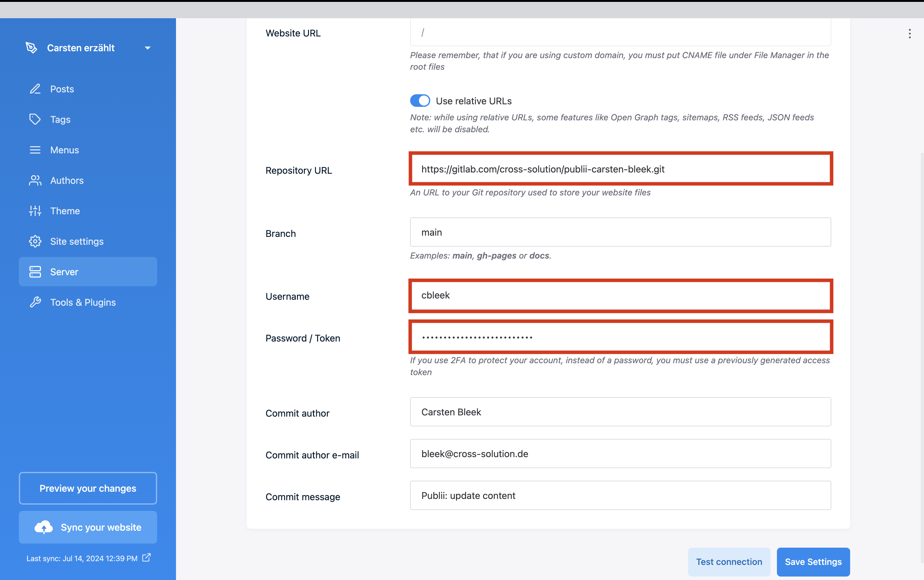Click Save Settings button

(813, 561)
